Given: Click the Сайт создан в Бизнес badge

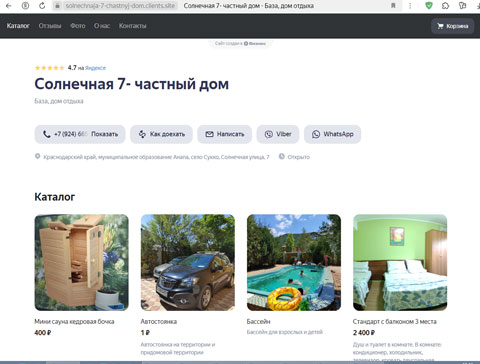Looking at the screenshot, I should coord(240,43).
